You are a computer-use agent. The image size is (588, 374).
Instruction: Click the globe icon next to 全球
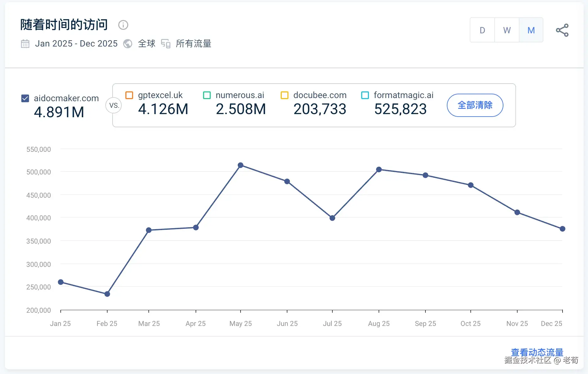(x=128, y=44)
